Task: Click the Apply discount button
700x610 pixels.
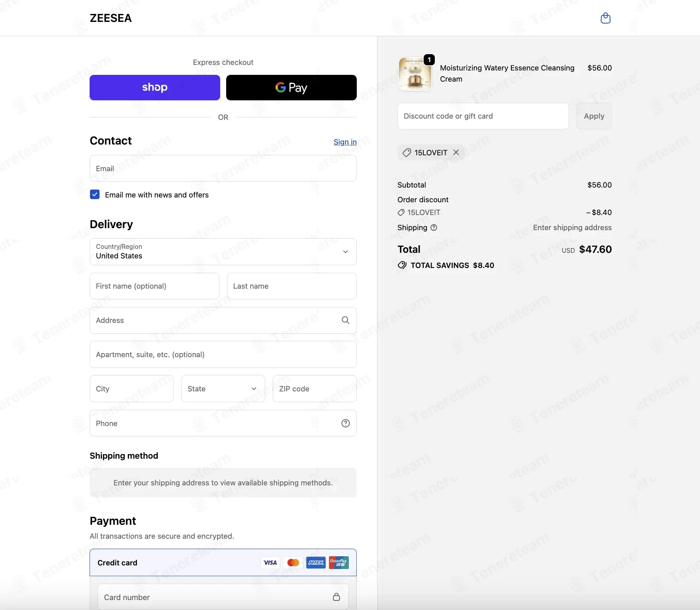Action: point(594,116)
